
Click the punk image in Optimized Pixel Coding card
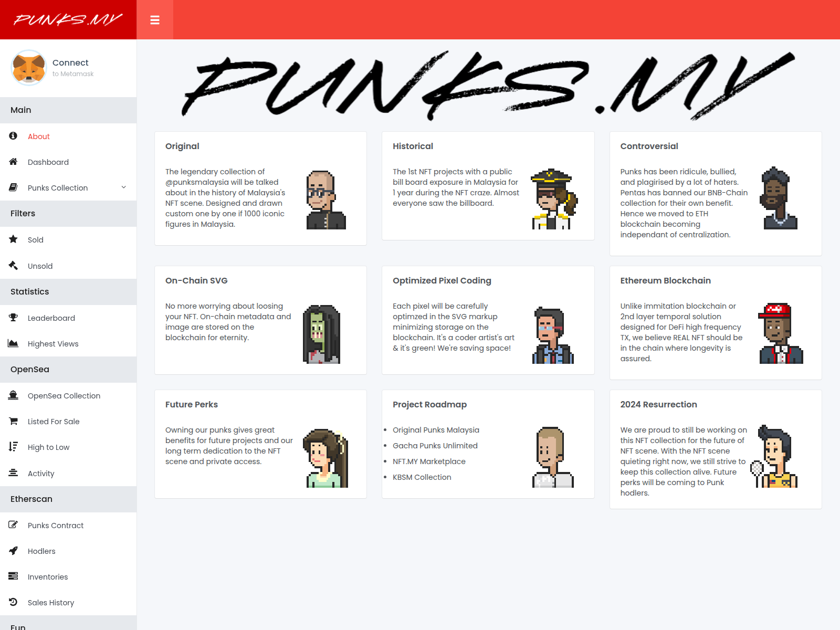click(553, 335)
